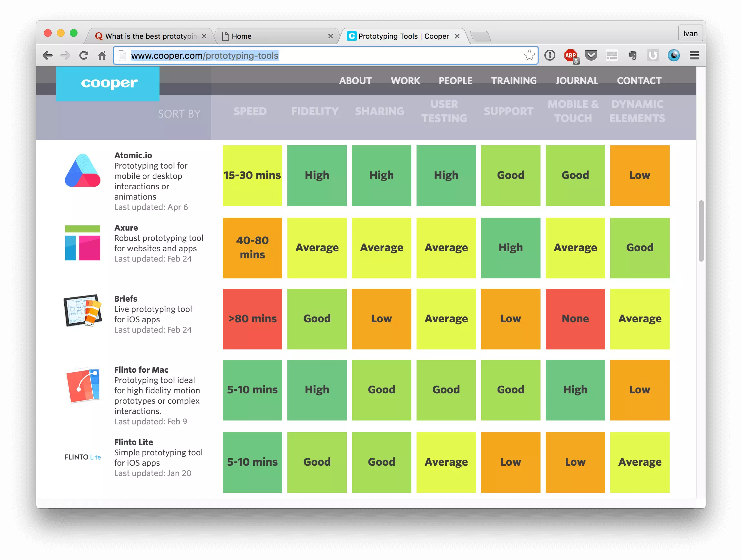Click Axure Good dynamic elements cell

click(x=640, y=248)
